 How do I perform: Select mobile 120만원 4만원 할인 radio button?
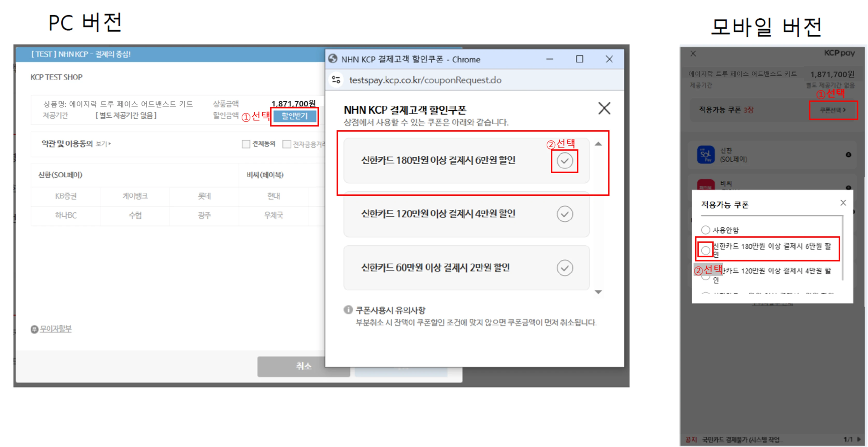pos(705,277)
